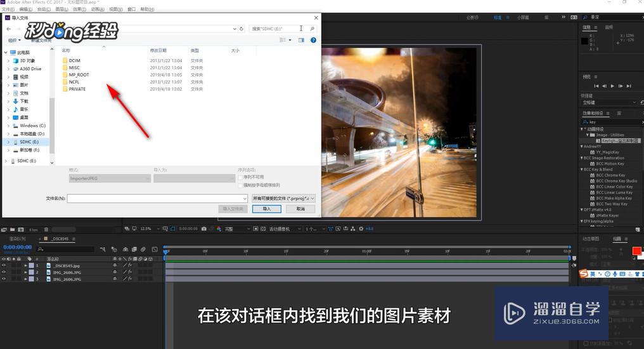The width and height of the screenshot is (644, 349).
Task: Open the DCIM folder
Action: click(x=74, y=60)
